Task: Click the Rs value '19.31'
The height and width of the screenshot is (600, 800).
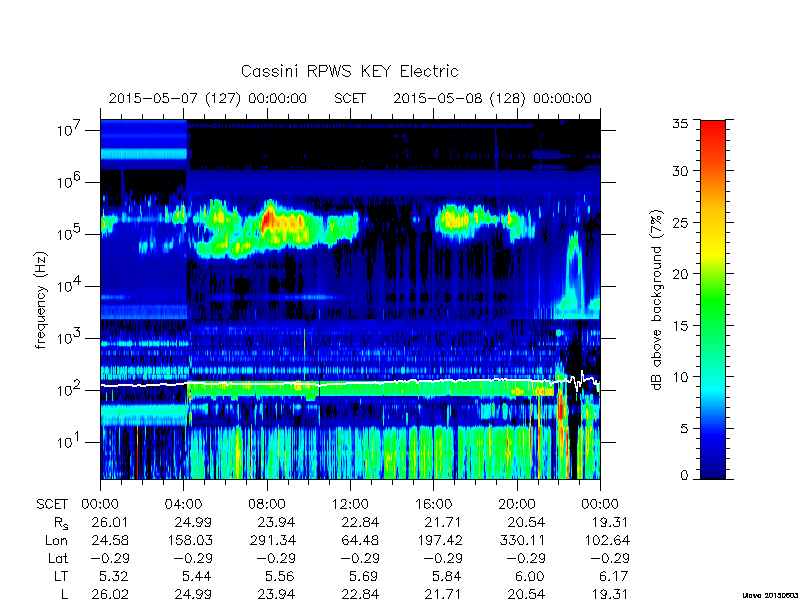Action: tap(609, 522)
